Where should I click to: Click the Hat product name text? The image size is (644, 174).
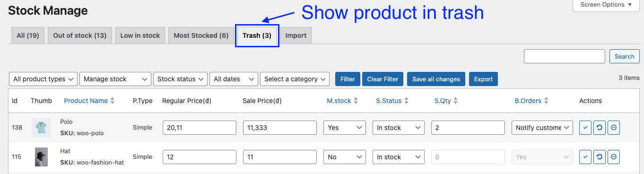(65, 151)
